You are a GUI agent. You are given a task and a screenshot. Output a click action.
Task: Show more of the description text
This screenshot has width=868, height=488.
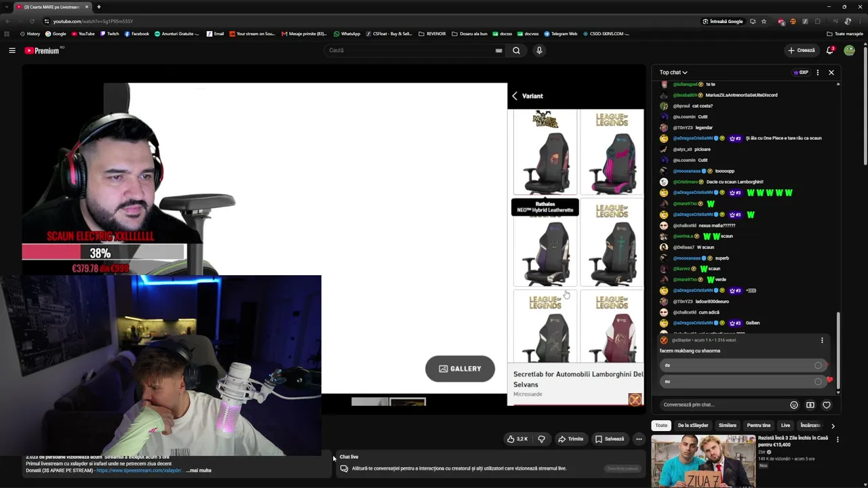199,470
